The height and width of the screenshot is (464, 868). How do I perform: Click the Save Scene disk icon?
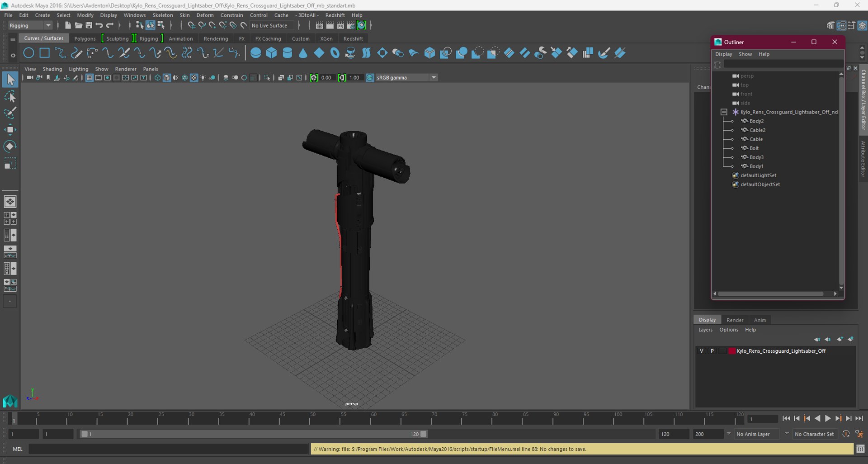point(89,25)
